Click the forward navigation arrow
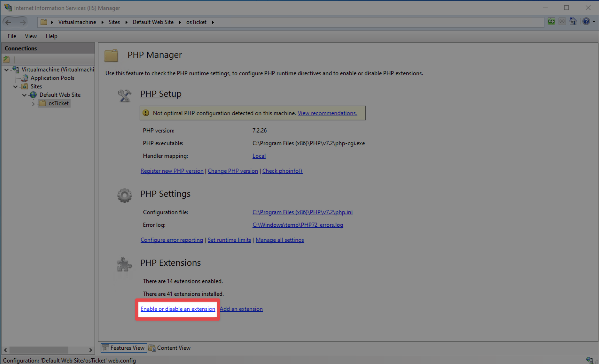Viewport: 599px width, 364px height. pos(23,22)
